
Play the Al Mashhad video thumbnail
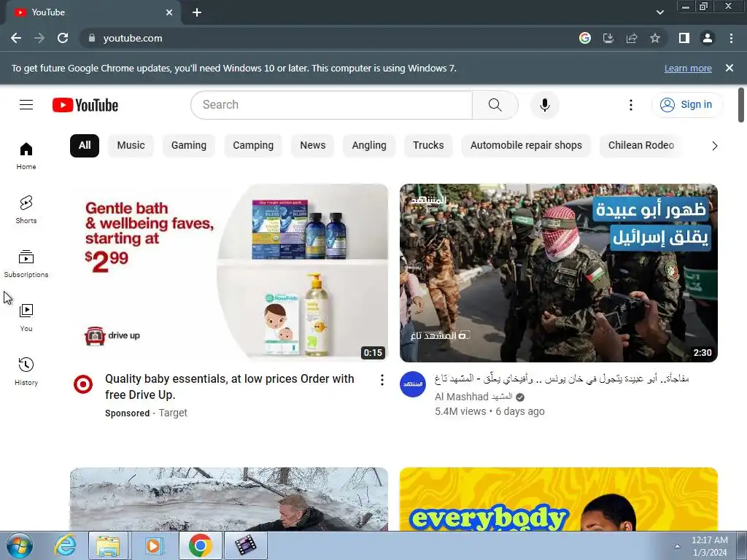558,273
